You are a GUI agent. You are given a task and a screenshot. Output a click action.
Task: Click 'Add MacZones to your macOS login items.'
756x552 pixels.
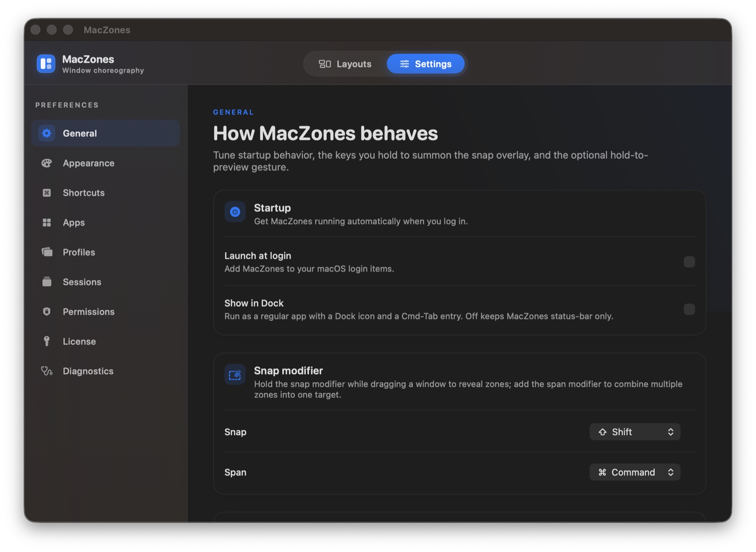309,269
